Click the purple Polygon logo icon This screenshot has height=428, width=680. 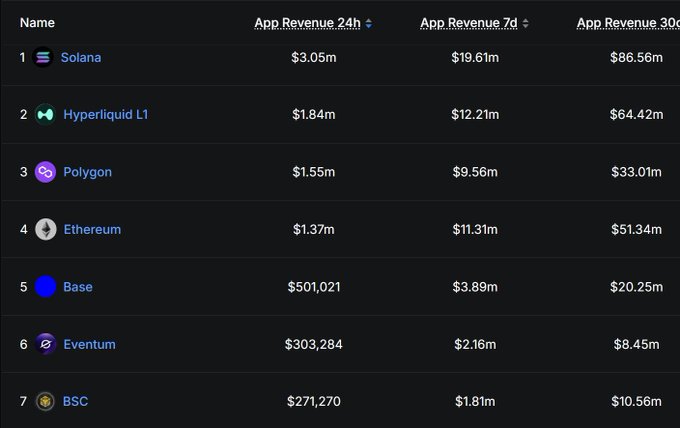tap(45, 172)
